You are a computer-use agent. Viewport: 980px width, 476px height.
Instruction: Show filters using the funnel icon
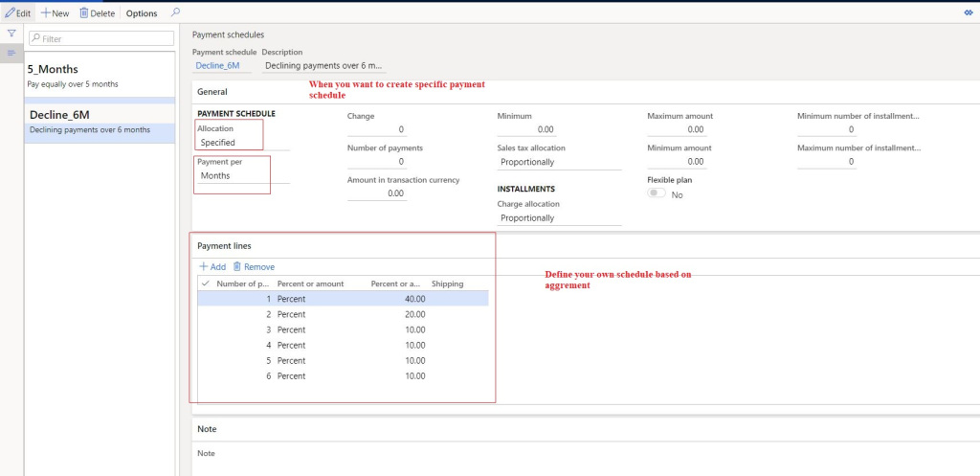coord(11,34)
